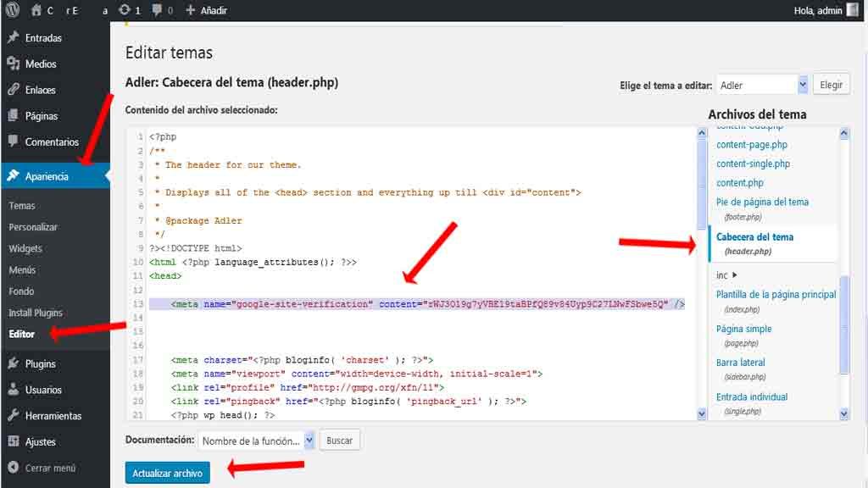Click the Enlaces chain icon
Screen dimensions: 868x488
14,90
